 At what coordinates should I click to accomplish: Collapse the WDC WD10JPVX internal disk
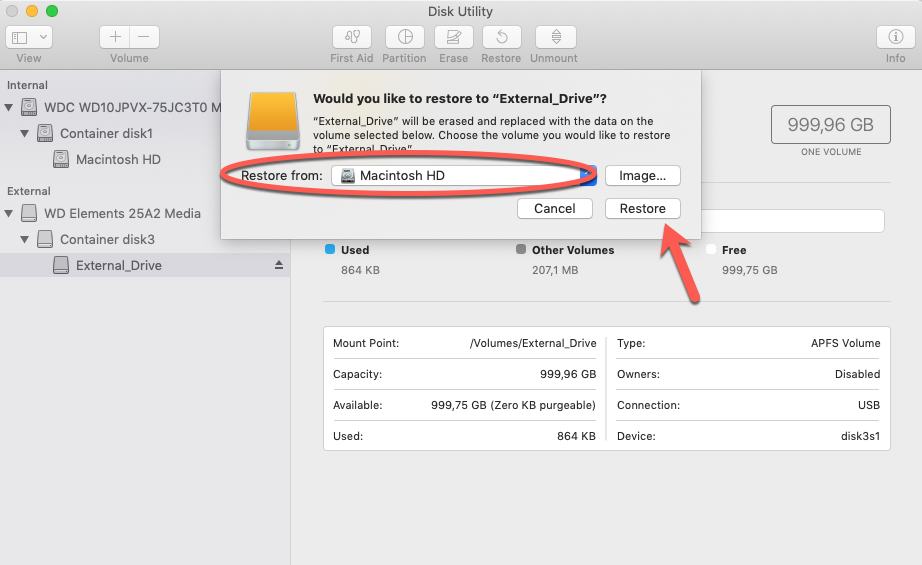pyautogui.click(x=9, y=108)
